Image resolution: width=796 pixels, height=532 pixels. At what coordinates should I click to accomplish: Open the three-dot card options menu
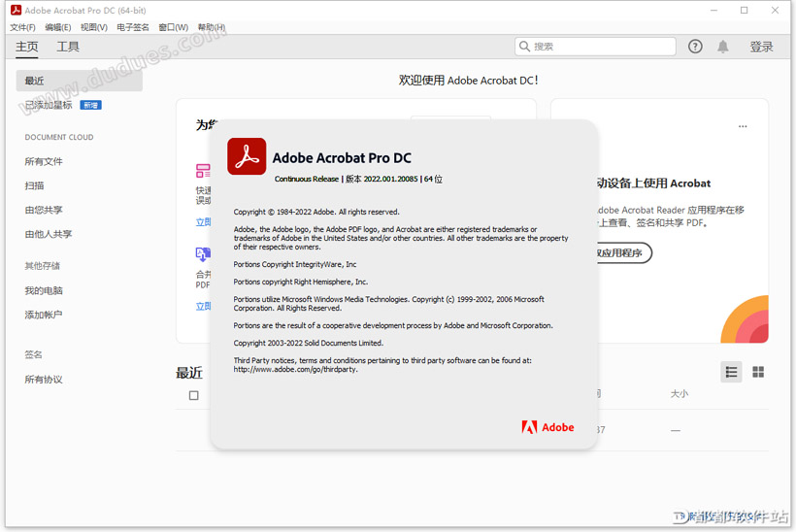[743, 126]
